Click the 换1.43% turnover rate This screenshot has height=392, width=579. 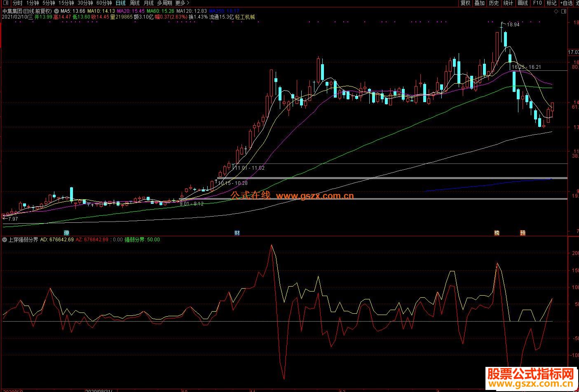pos(198,17)
